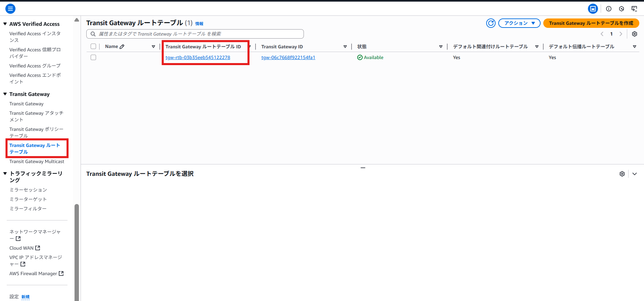
Task: Open ミラーセッション page
Action: (x=28, y=190)
